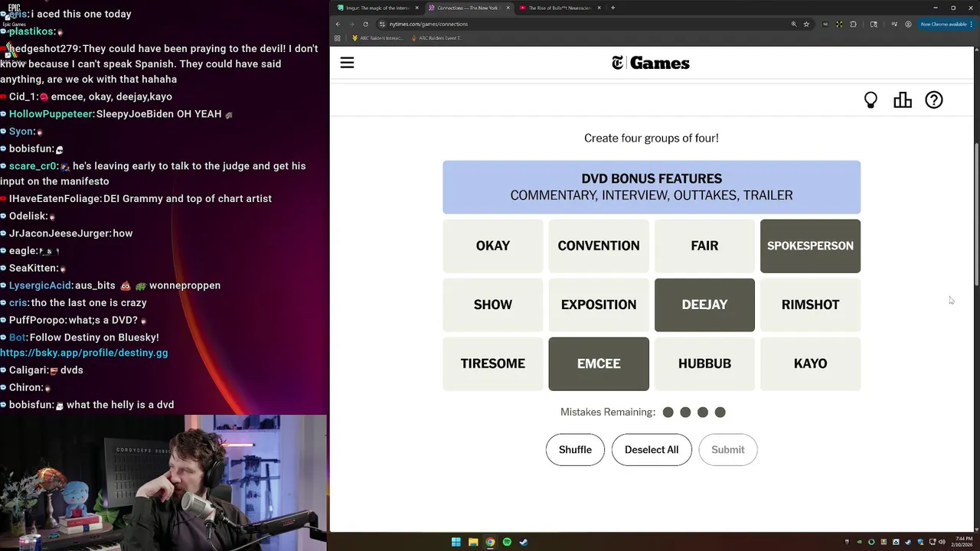Open the Chrome apps grid in bookmarks bar
This screenshot has height=551, width=980.
(337, 38)
